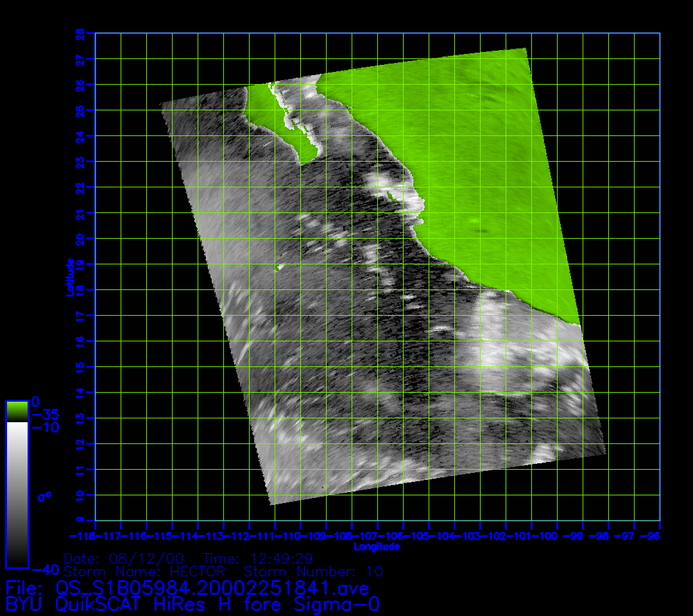Click the -10 color scale label
Screen dimensions: 693x616
coord(45,427)
